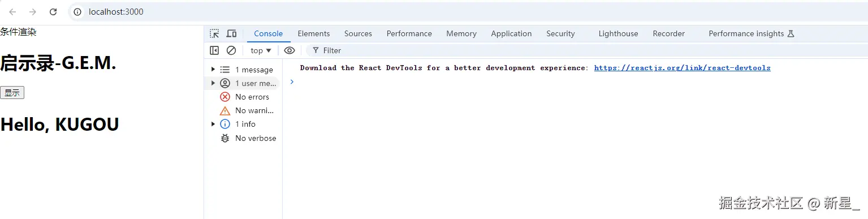Screen dimensions: 868x219
Task: Filter console by No errors
Action: point(243,97)
